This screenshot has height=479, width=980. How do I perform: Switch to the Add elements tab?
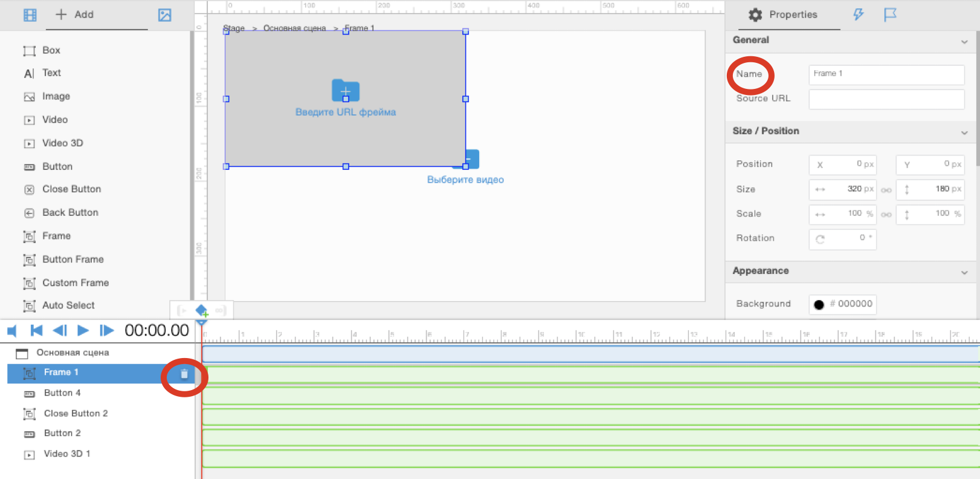[75, 15]
